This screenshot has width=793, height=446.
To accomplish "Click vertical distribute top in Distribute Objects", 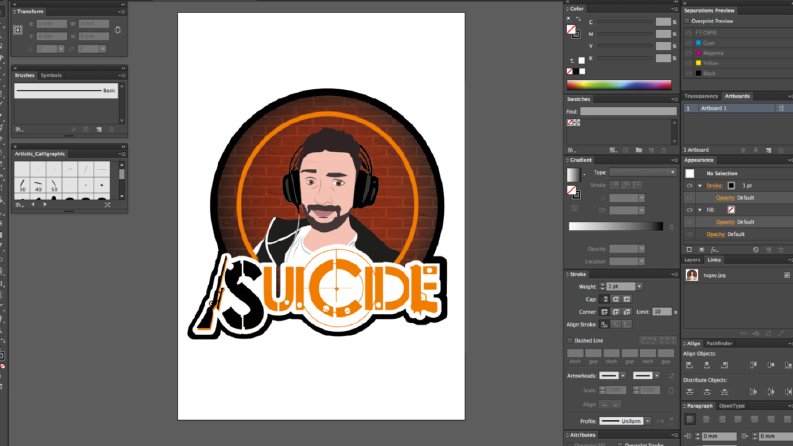I will [x=690, y=392].
